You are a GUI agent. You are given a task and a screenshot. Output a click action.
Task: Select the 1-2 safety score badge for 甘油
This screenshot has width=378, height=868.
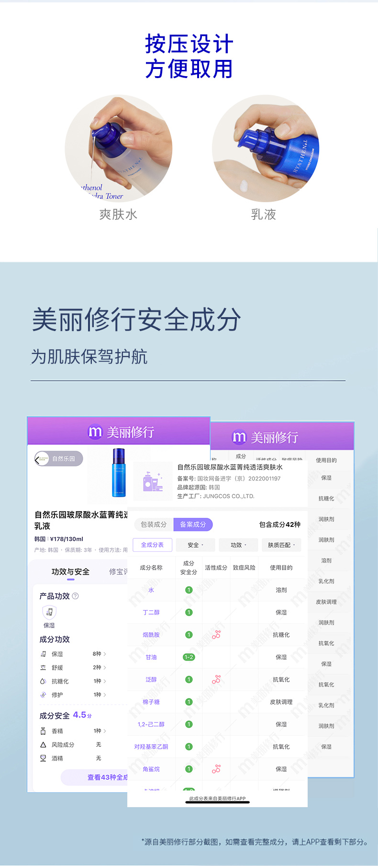[189, 657]
